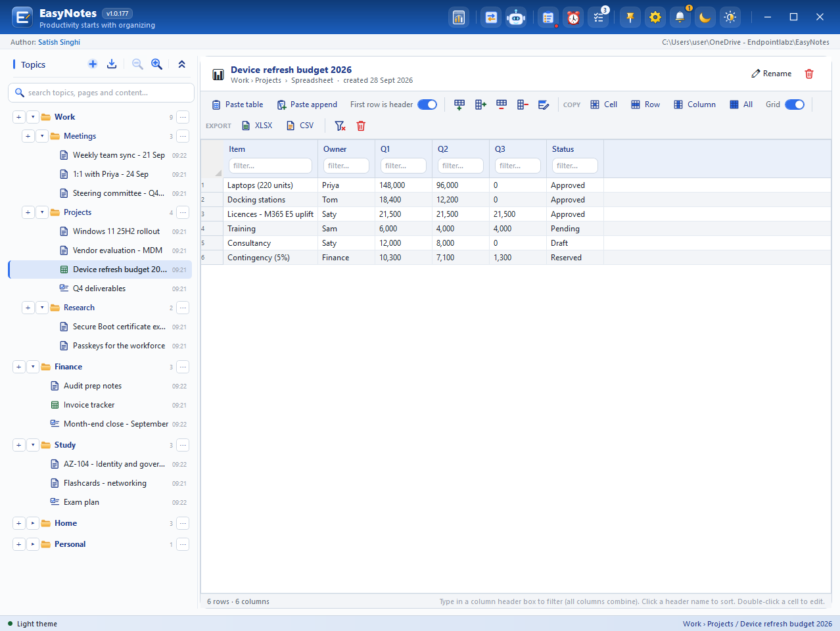Click the pushpin icon in title bar
This screenshot has width=840, height=631.
(x=630, y=18)
